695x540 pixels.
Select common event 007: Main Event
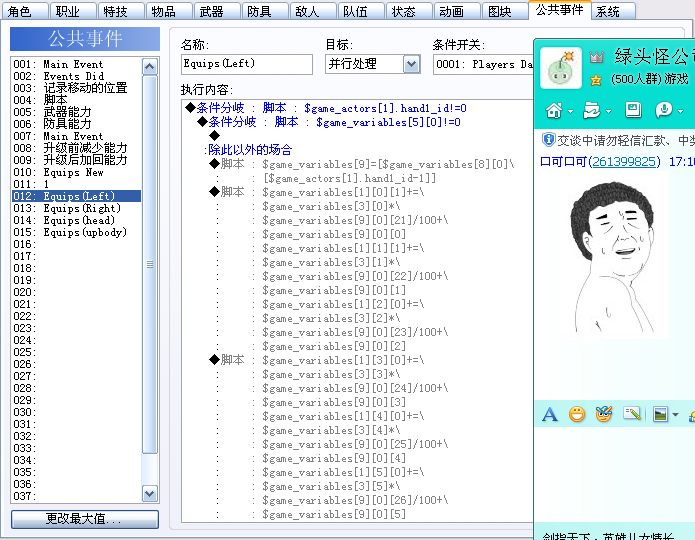pyautogui.click(x=76, y=136)
